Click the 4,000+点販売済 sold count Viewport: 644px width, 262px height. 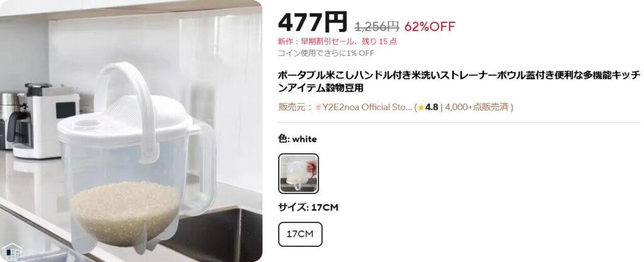477,107
